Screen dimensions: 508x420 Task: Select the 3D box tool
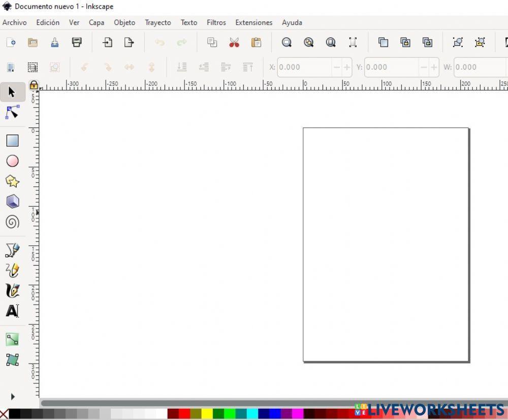tap(12, 202)
